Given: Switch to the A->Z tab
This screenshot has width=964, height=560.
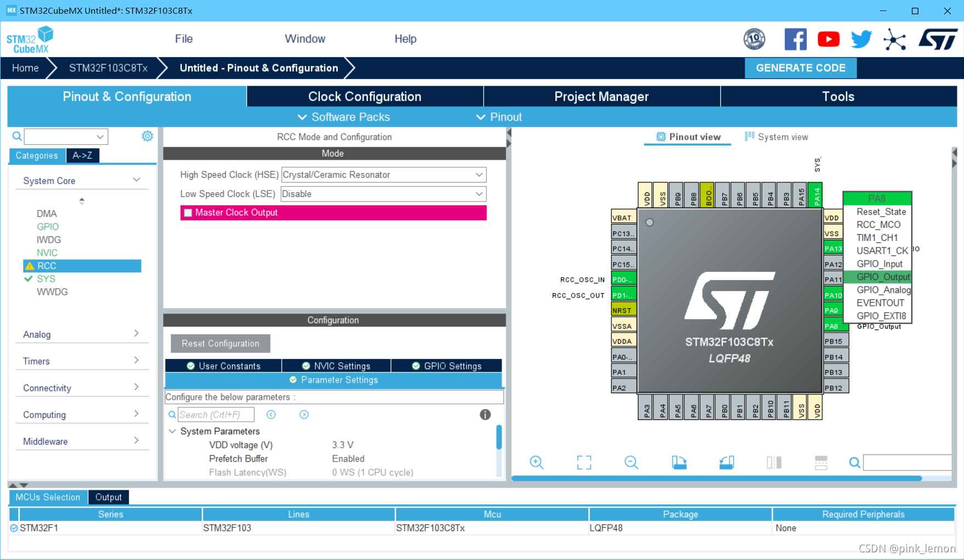Looking at the screenshot, I should pos(82,155).
